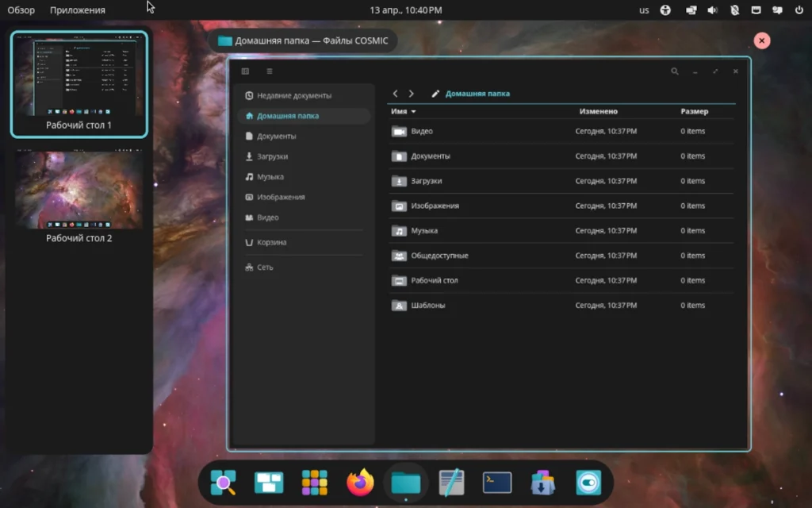Launch the text editor from the dock
812x508 pixels.
451,482
